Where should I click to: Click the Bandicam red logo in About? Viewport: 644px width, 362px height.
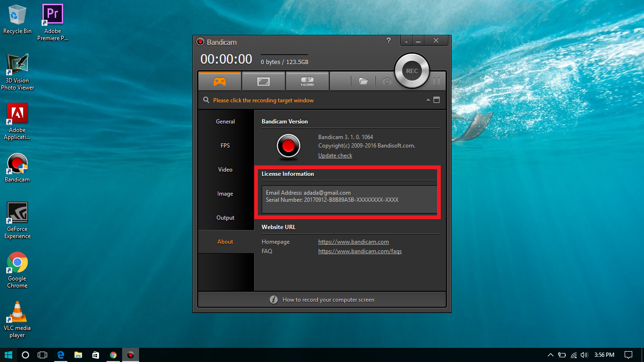click(x=288, y=146)
